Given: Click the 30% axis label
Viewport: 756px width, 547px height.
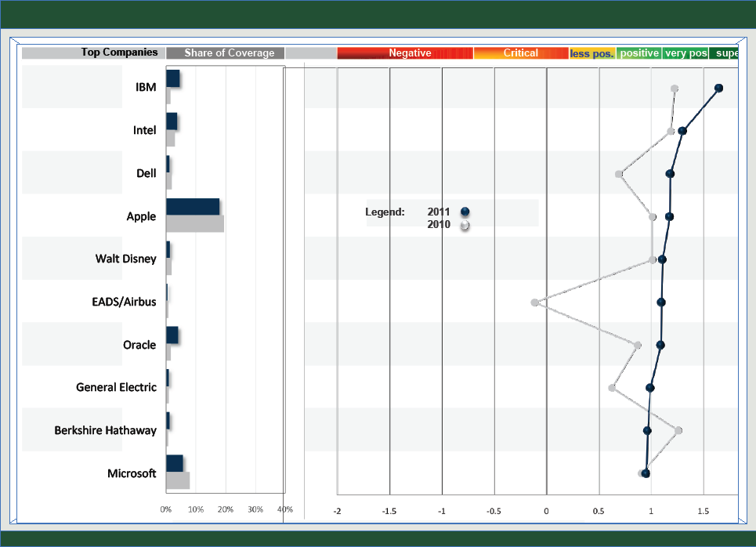Looking at the screenshot, I should [x=255, y=509].
